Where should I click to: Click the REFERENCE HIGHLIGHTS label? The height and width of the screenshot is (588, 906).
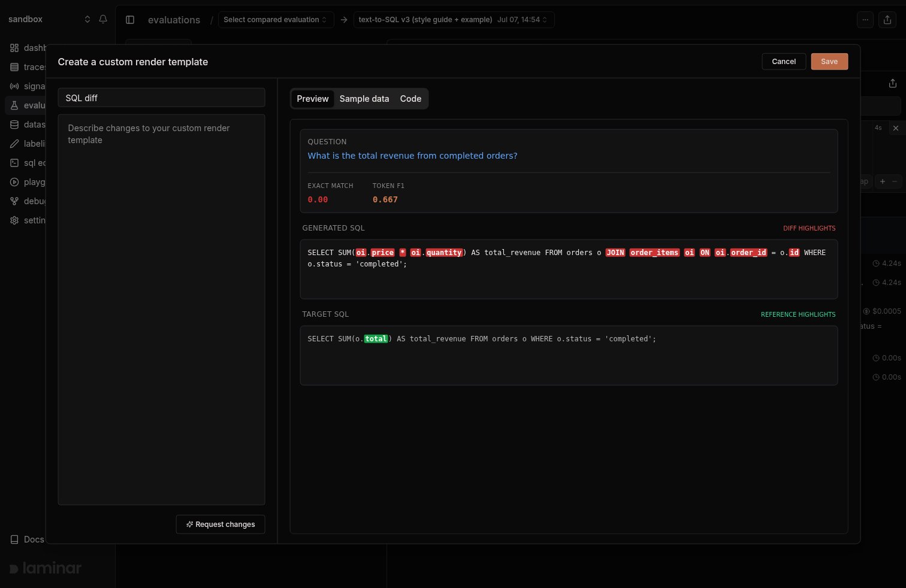798,314
